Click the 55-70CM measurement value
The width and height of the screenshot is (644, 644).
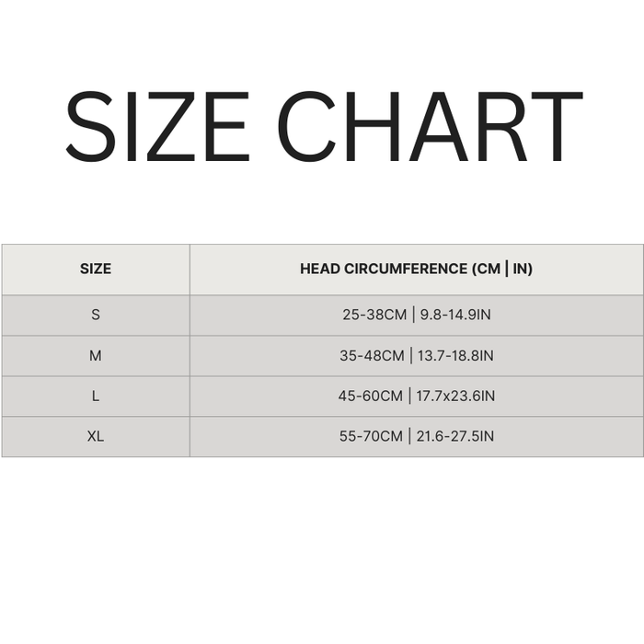tap(371, 436)
